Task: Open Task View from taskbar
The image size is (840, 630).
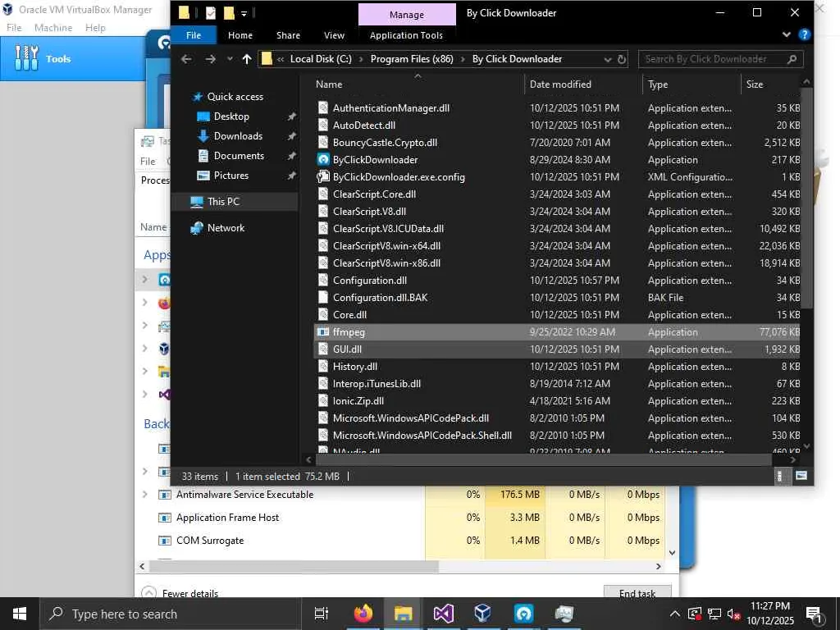Action: 321,614
